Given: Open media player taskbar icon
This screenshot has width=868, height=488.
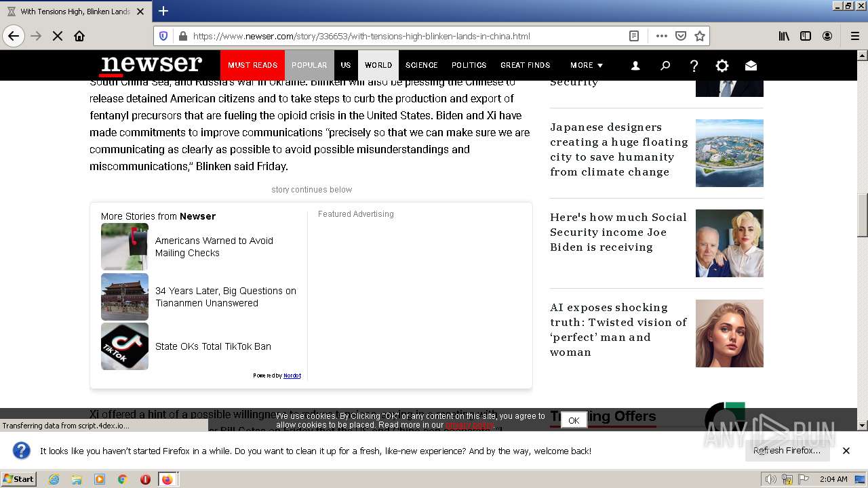Looking at the screenshot, I should pyautogui.click(x=100, y=479).
